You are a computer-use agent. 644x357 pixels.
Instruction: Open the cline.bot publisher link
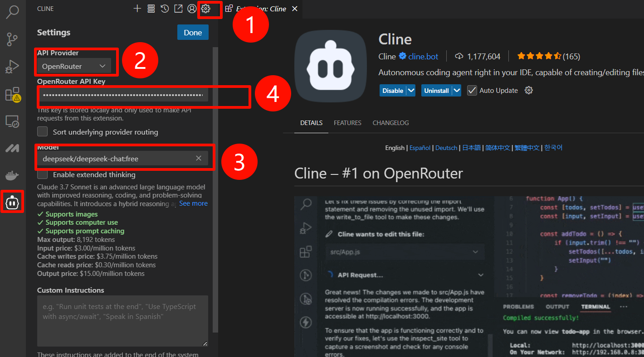pyautogui.click(x=423, y=56)
